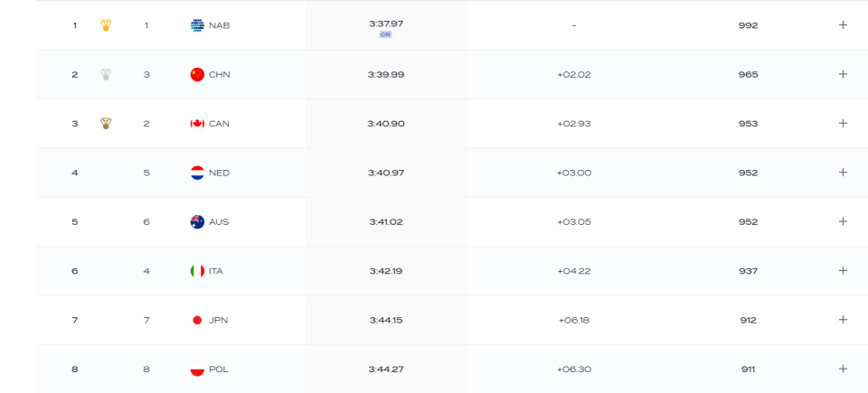Click the silver medal icon
Screen dimensions: 868x393
click(x=106, y=74)
